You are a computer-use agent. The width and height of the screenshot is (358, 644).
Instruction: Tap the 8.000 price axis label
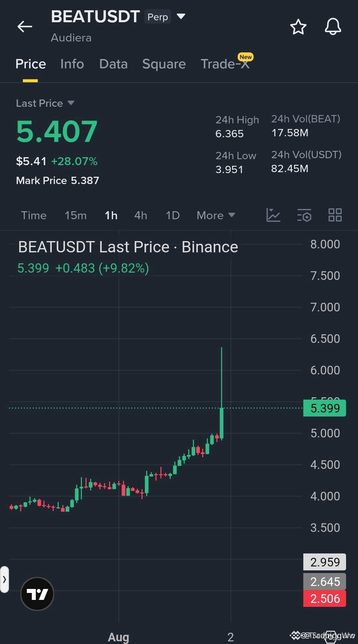point(325,244)
